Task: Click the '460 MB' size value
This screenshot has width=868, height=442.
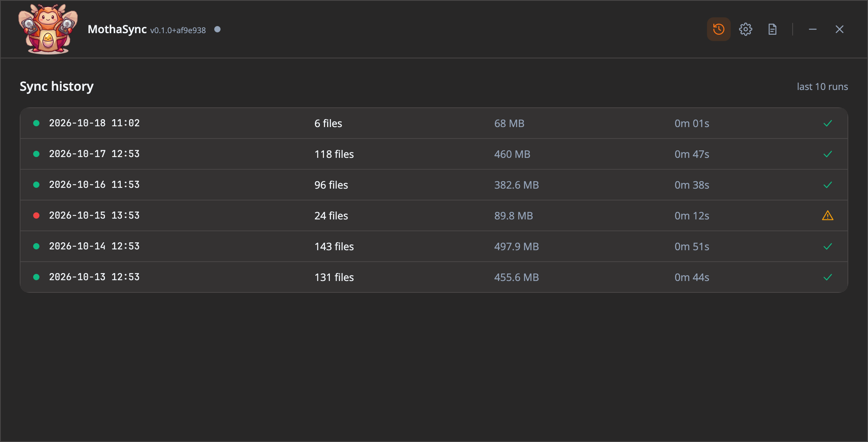Action: coord(512,154)
